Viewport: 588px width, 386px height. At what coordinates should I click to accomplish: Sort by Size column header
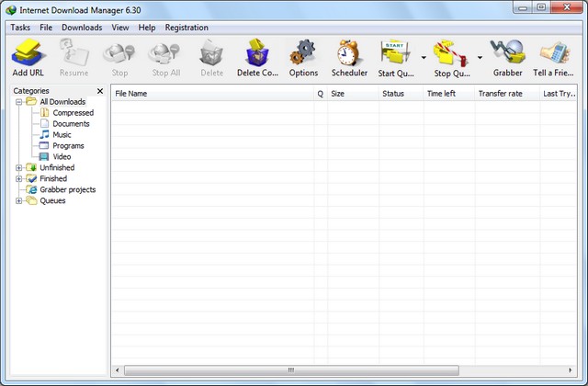tap(353, 94)
